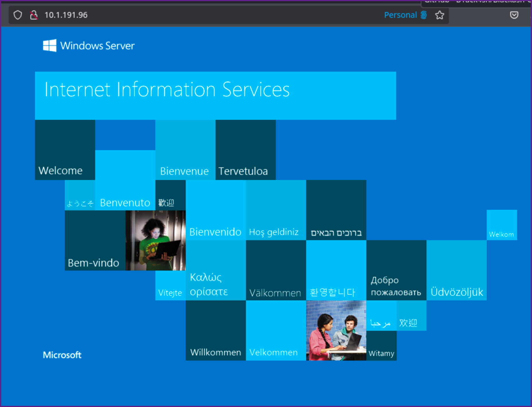
Task: Click the simplified Chinese 欢迎 tile
Action: point(412,316)
